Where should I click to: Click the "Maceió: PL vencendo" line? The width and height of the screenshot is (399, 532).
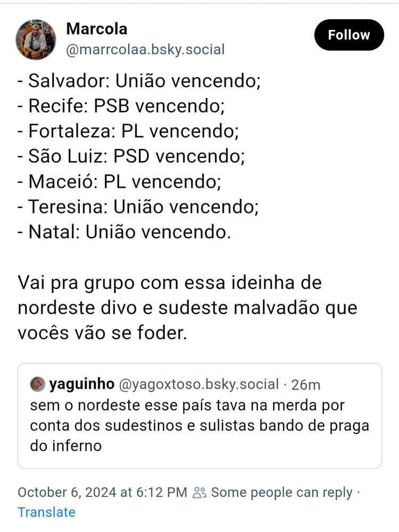[x=119, y=181]
